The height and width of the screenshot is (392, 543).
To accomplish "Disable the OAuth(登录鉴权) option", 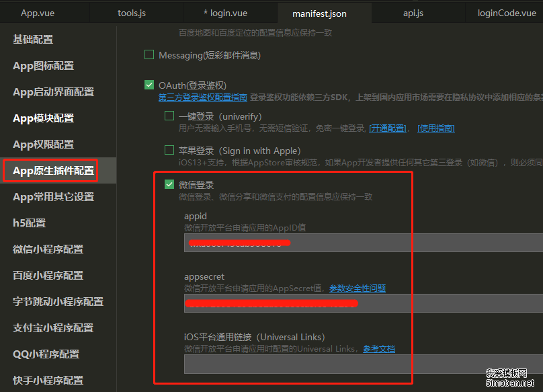I will (149, 85).
